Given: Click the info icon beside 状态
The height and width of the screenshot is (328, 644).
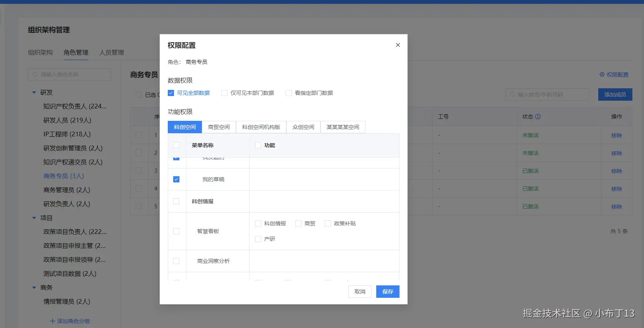Looking at the screenshot, I should [x=538, y=117].
